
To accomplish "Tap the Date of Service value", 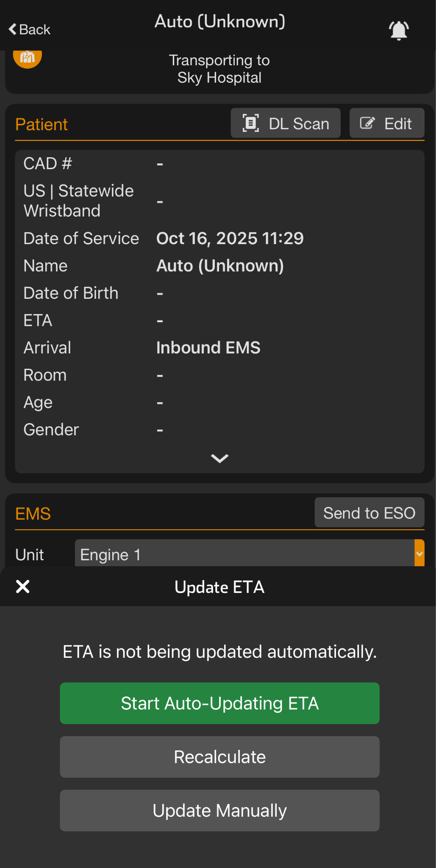I will pos(230,239).
